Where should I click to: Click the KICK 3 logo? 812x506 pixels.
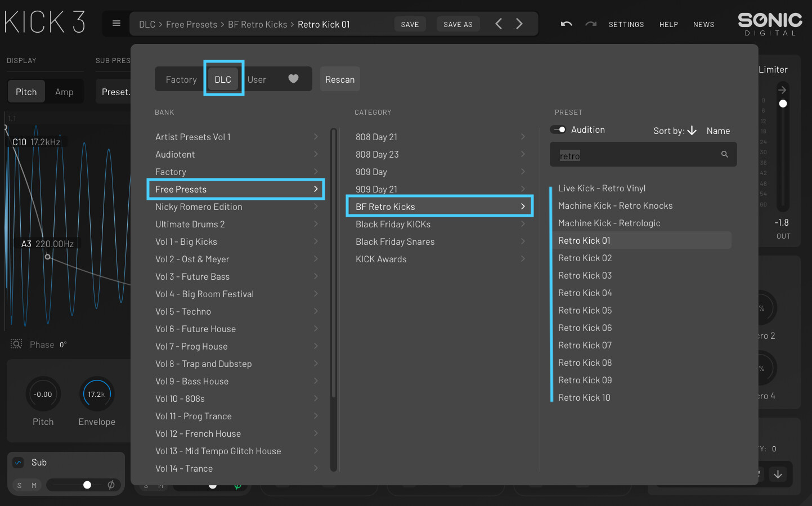point(45,23)
